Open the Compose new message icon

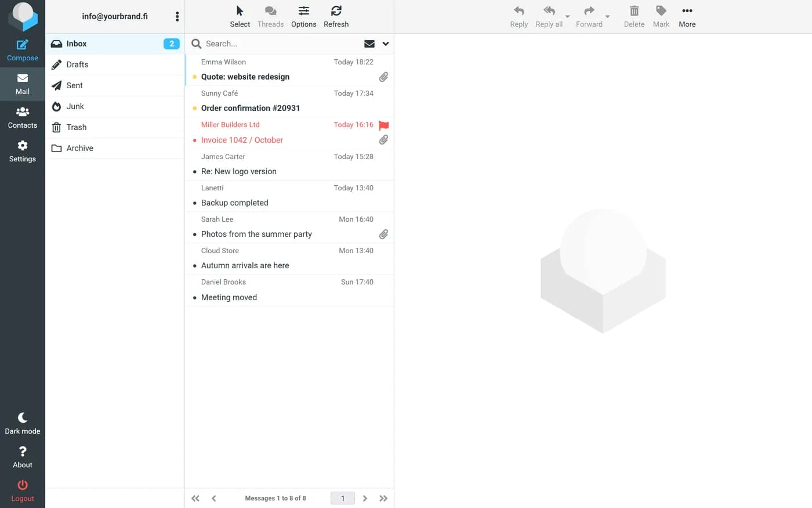23,45
